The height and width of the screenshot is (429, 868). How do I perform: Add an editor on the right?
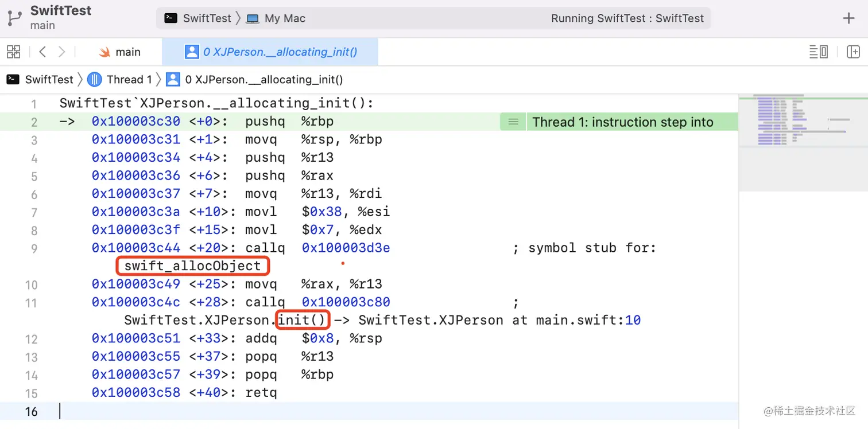tap(853, 52)
